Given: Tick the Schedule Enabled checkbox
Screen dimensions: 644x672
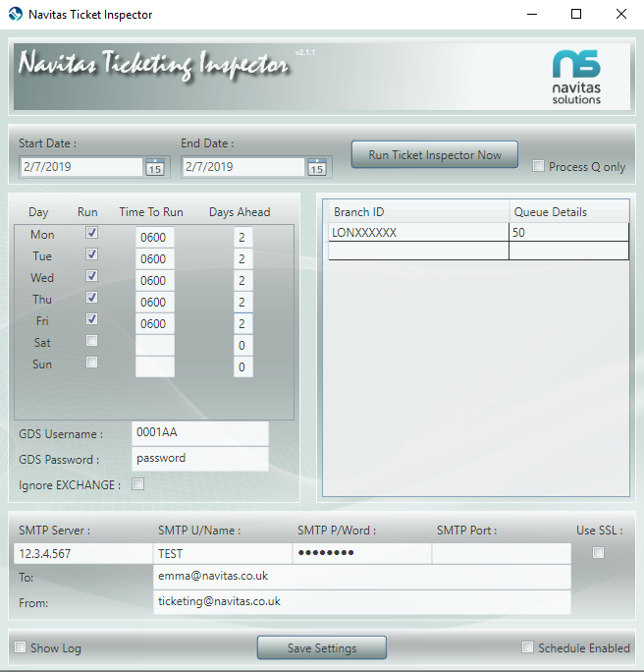Looking at the screenshot, I should pyautogui.click(x=527, y=647).
